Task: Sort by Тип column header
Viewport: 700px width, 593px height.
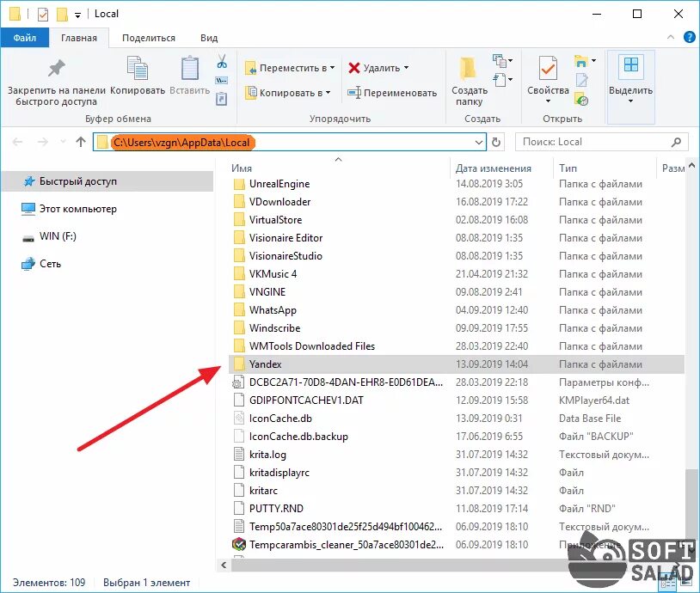Action: click(x=568, y=168)
